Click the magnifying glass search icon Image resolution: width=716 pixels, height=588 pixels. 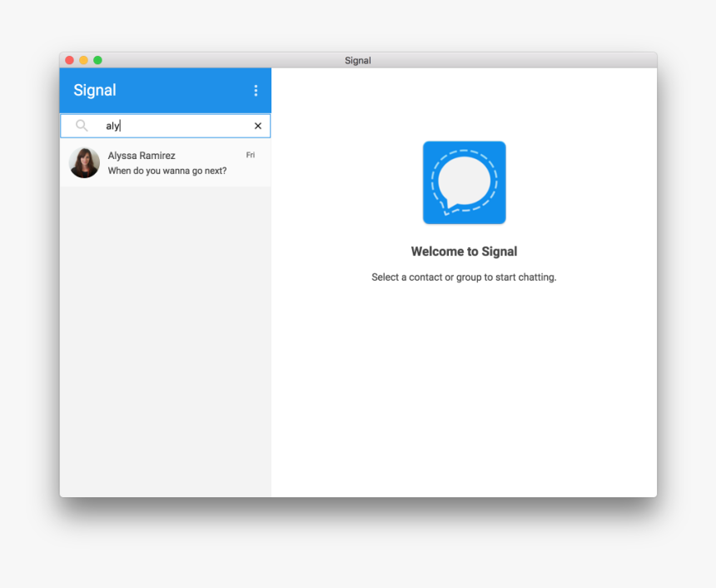coord(82,126)
